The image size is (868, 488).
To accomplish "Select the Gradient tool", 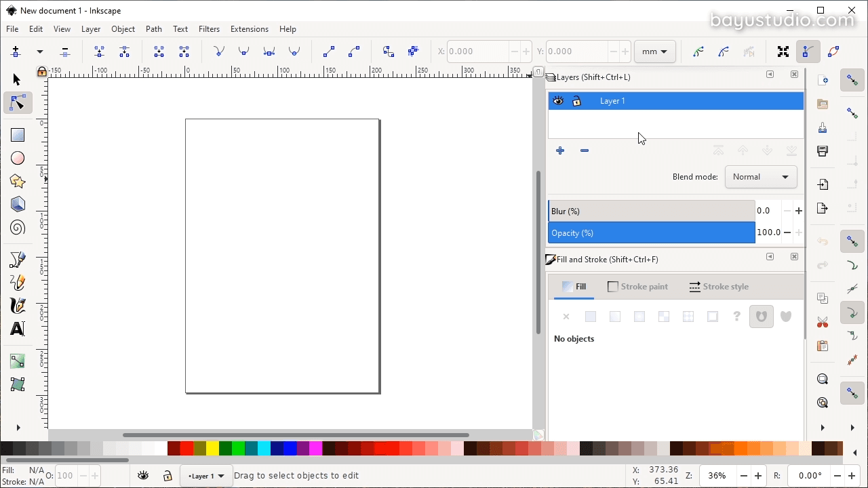I will click(18, 361).
